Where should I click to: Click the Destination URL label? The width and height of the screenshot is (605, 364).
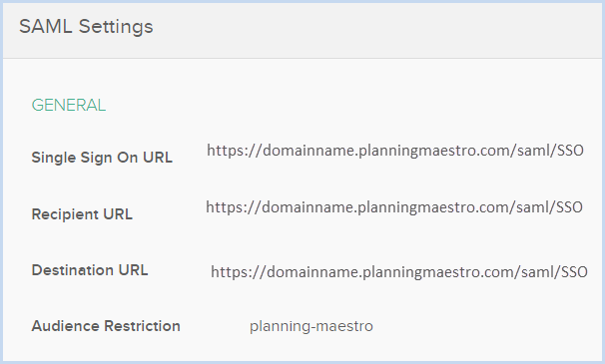click(90, 270)
